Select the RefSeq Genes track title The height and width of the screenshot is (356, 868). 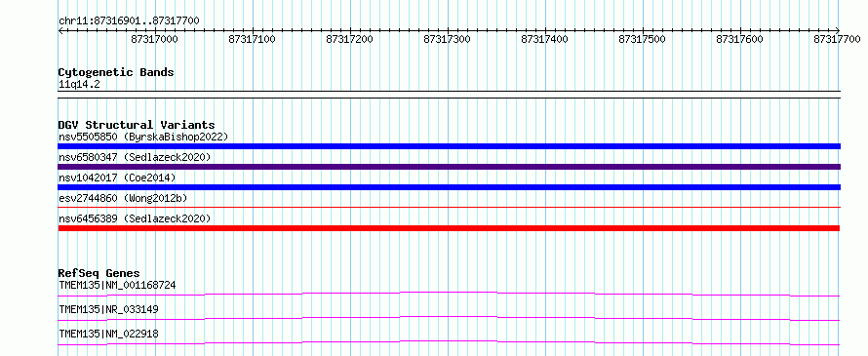[99, 273]
